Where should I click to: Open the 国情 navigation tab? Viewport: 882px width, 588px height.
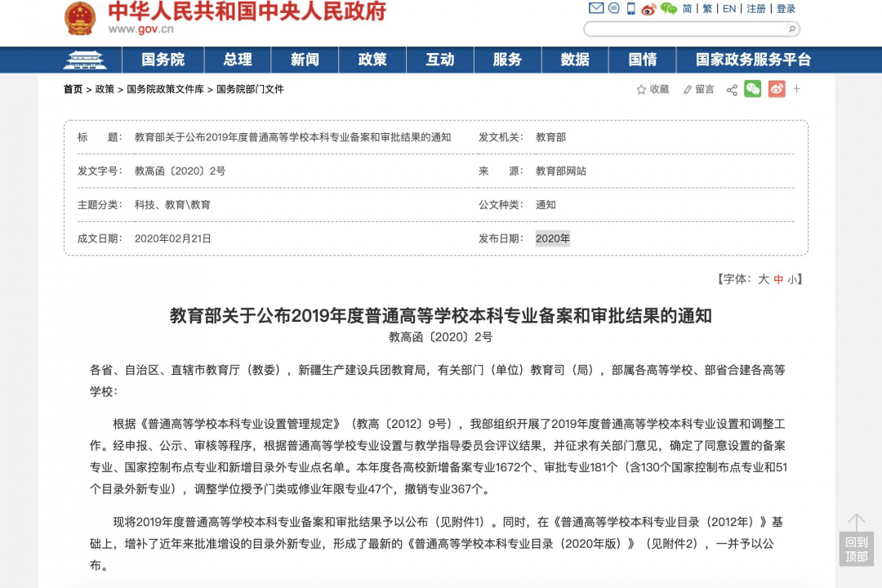coord(643,60)
